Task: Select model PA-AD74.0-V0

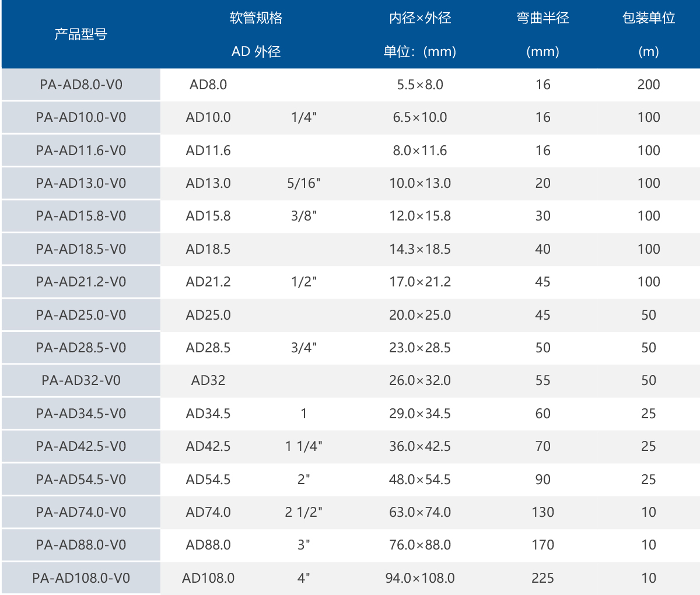Action: (81, 512)
